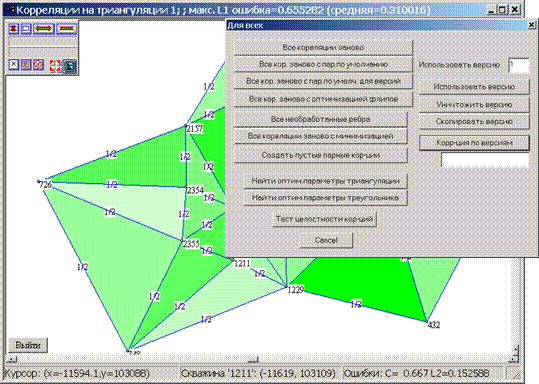The width and height of the screenshot is (539, 384).
Task: Click the small blue rectangle toolbar icon
Action: (x=26, y=29)
